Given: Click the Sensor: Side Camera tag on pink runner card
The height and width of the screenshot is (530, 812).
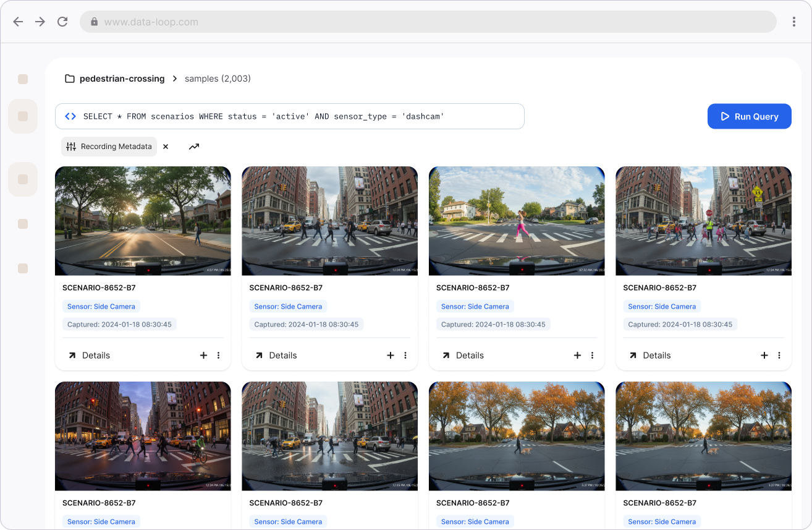Looking at the screenshot, I should (x=475, y=306).
